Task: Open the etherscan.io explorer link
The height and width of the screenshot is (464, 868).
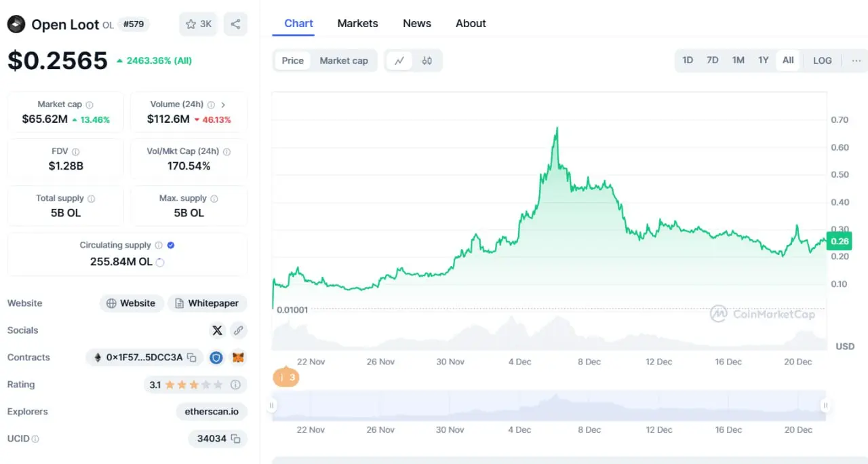Action: pyautogui.click(x=212, y=412)
